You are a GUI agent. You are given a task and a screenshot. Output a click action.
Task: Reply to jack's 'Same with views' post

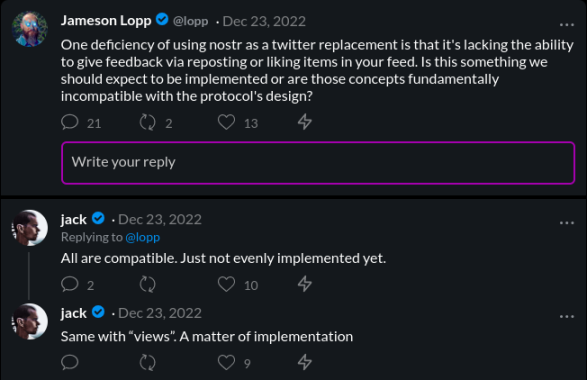pyautogui.click(x=70, y=362)
